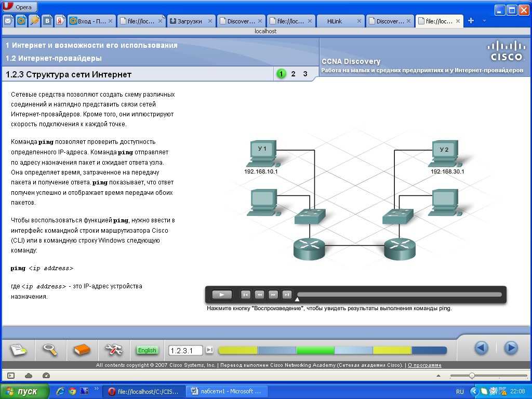Toggle the Opera panels button
Screen dimensions: 532x399
(11, 376)
